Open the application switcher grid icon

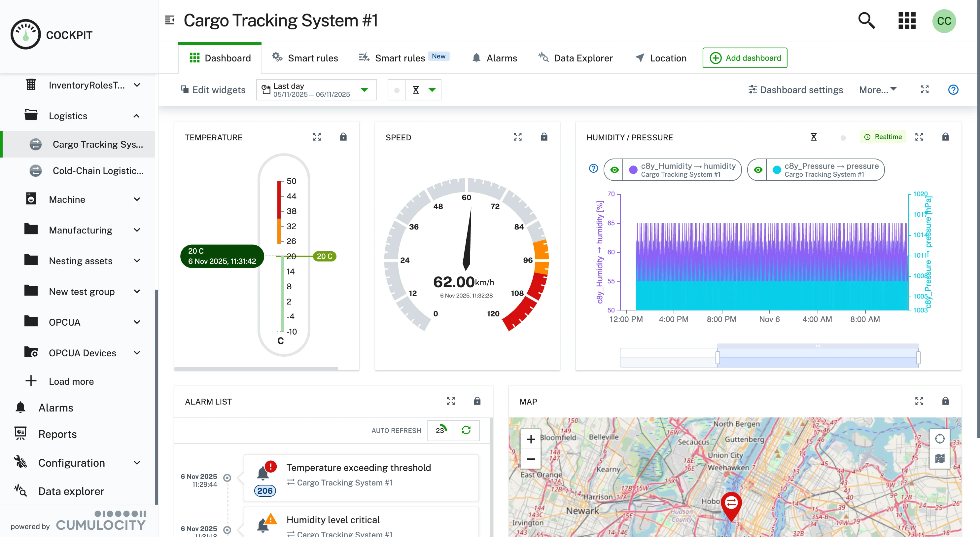[907, 20]
